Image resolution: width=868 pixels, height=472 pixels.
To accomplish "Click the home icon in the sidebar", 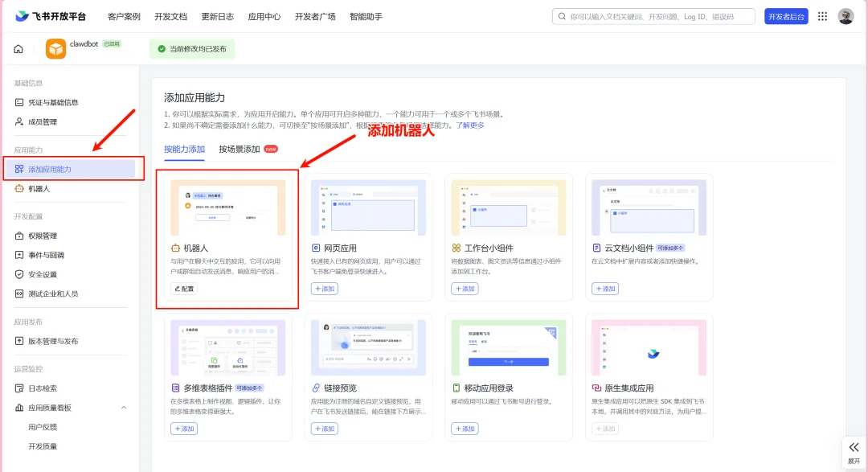I will pyautogui.click(x=18, y=49).
